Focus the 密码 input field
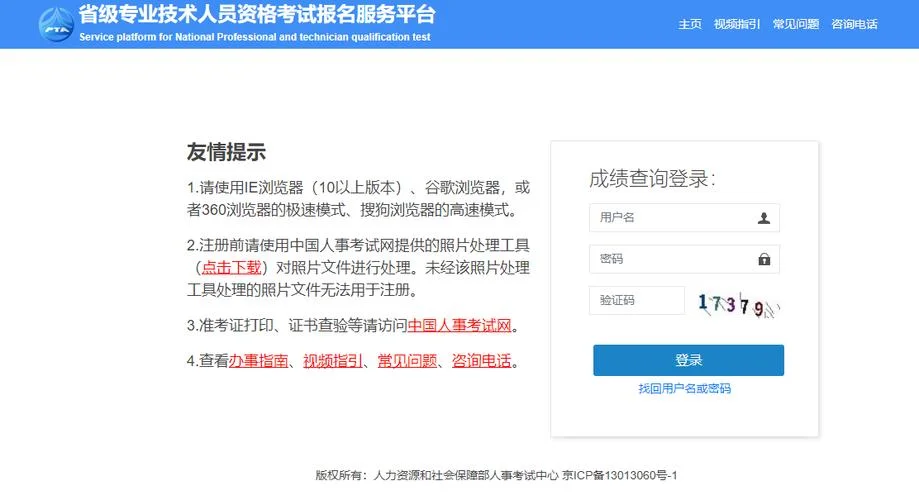The height and width of the screenshot is (500, 919). 684,259
